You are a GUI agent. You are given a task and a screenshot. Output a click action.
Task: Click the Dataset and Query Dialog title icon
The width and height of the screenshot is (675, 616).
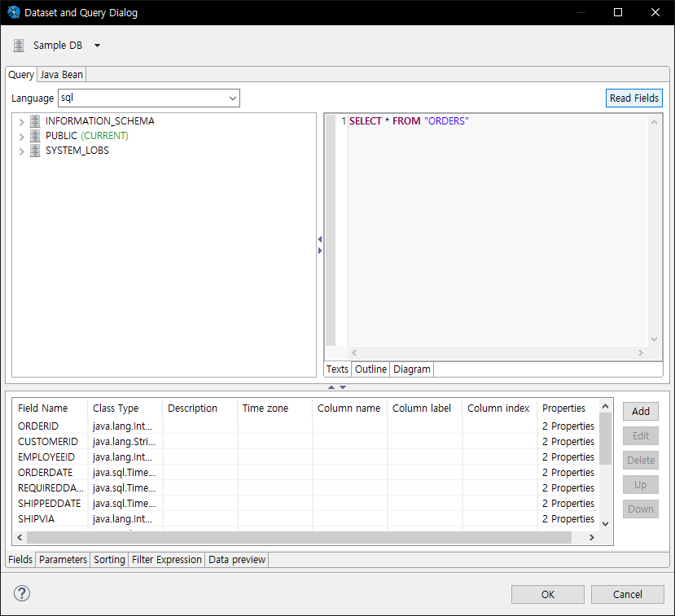pos(13,12)
